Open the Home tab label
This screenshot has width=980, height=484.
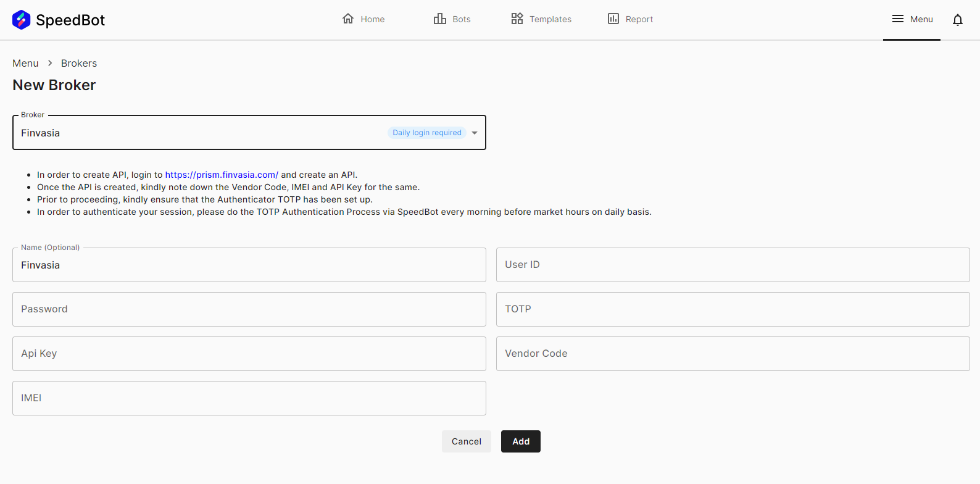(373, 19)
